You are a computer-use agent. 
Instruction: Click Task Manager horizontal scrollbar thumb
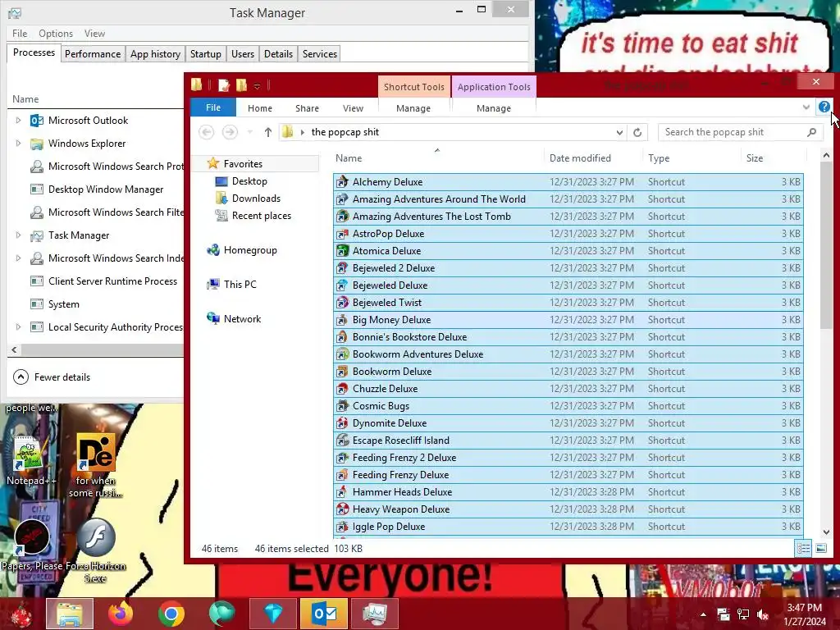(x=102, y=349)
